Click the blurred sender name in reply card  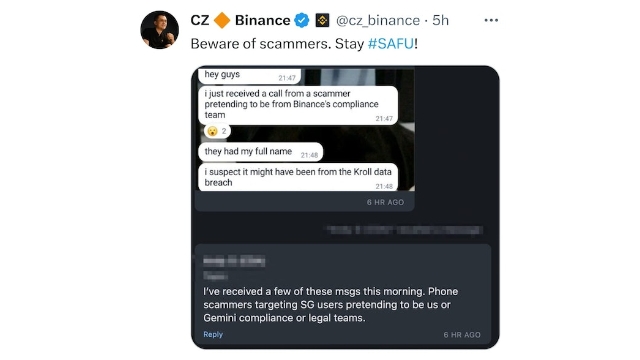(234, 261)
